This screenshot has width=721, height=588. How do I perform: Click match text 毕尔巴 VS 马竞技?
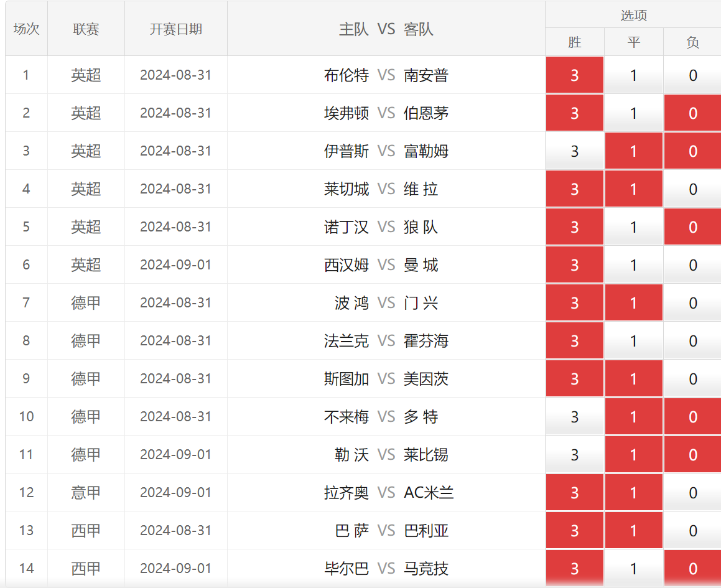click(386, 568)
